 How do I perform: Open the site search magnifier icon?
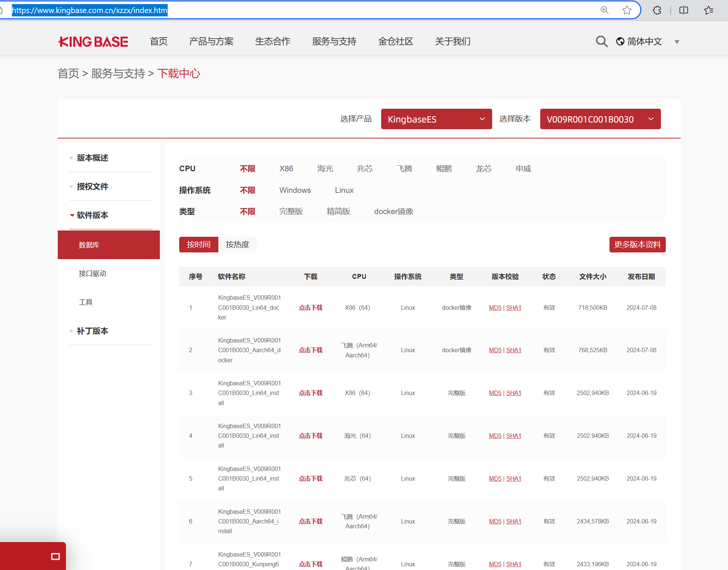click(x=601, y=41)
